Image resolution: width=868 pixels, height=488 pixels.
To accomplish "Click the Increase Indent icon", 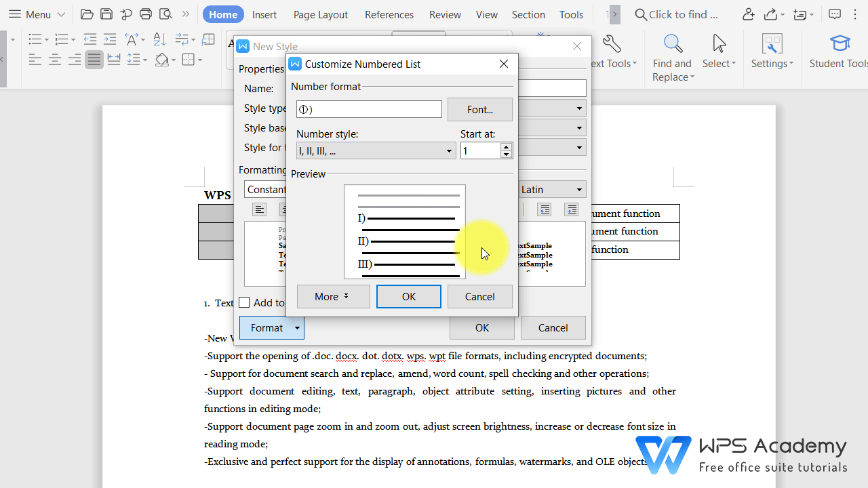I will [110, 39].
